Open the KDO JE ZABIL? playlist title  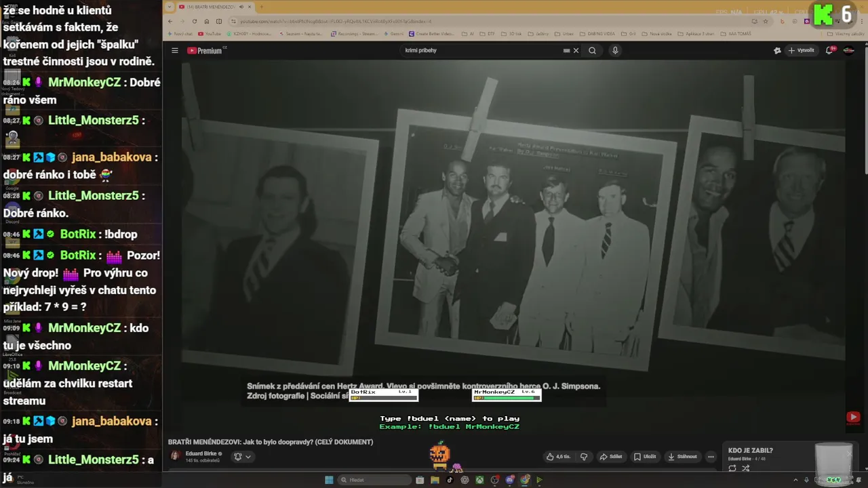coord(750,451)
